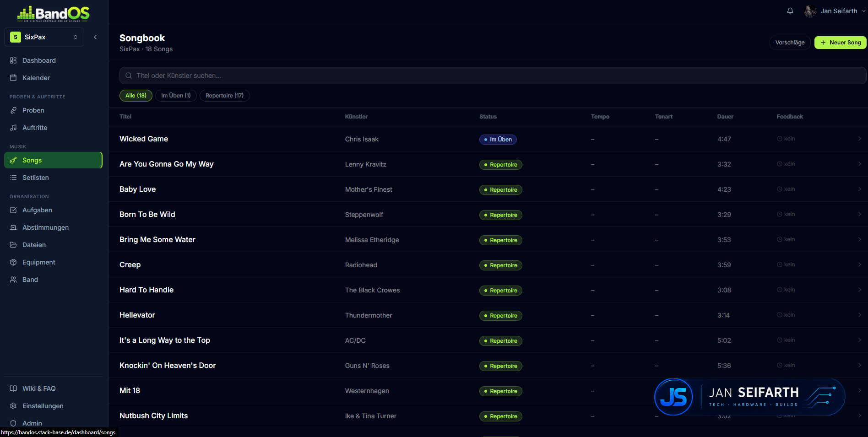Click the Dauer column header
Viewport: 868px width, 437px height.
[x=725, y=117]
